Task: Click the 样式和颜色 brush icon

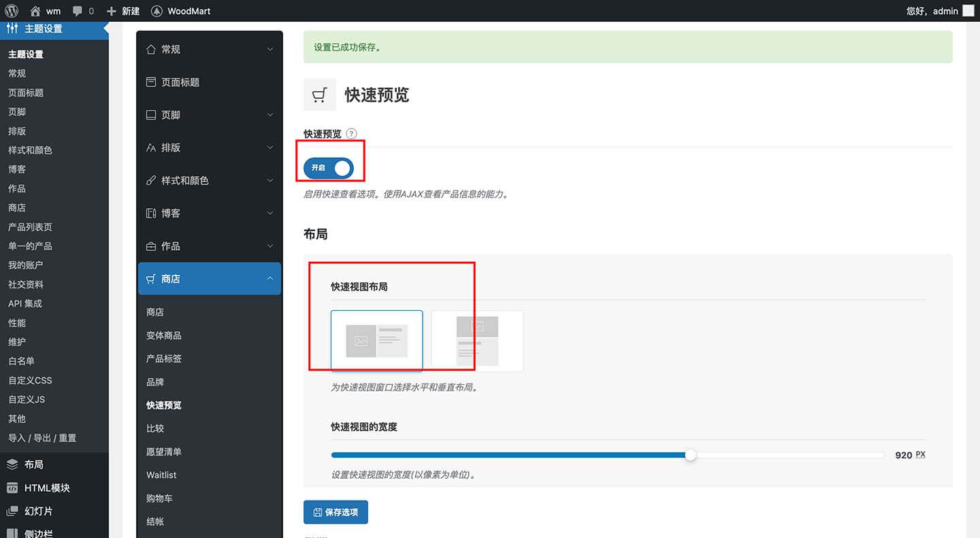Action: [151, 180]
